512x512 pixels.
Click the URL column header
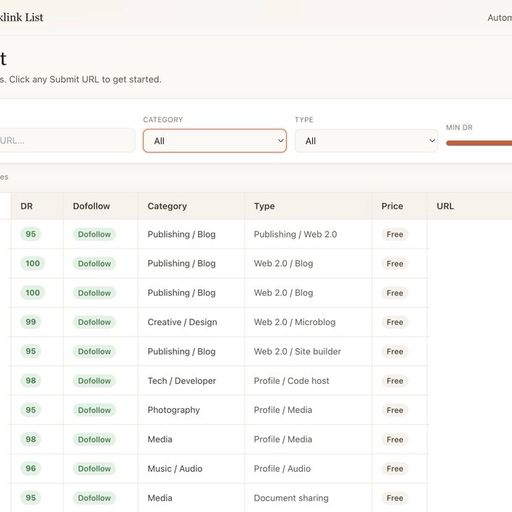coord(445,206)
